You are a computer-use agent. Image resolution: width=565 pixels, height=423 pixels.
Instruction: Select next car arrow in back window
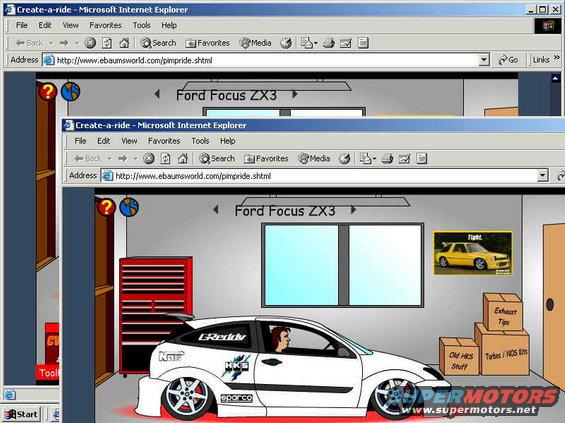tap(294, 94)
